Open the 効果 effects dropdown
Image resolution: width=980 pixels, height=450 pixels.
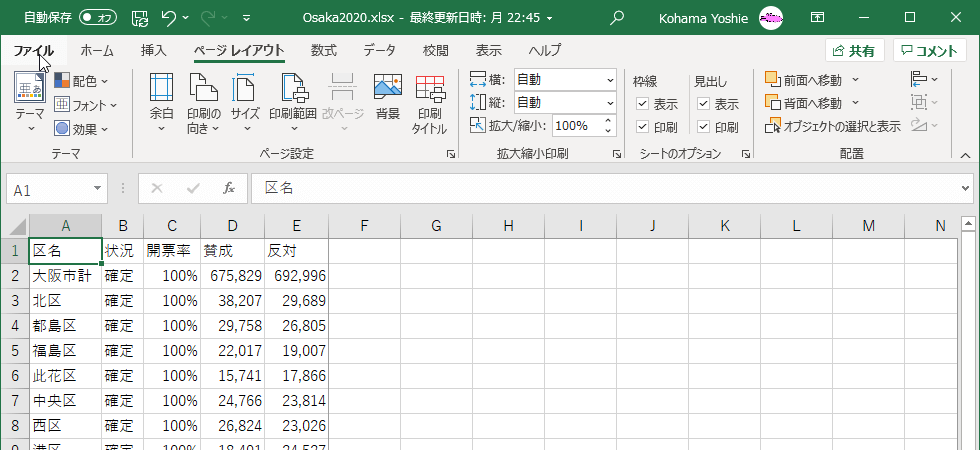(81, 129)
